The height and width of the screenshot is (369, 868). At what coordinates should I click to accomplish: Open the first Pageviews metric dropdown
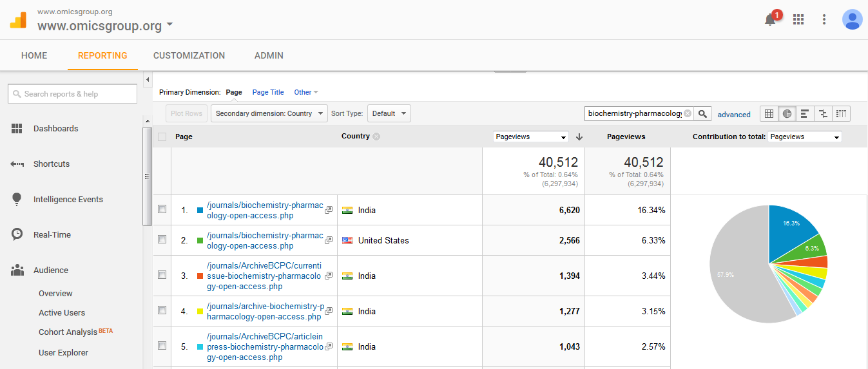[x=531, y=137]
